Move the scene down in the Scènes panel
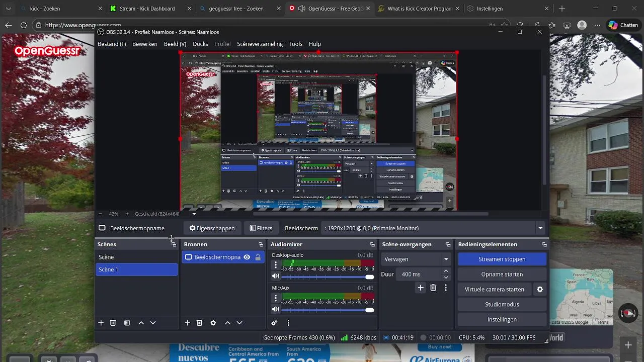This screenshot has width=644, height=362. (x=153, y=323)
